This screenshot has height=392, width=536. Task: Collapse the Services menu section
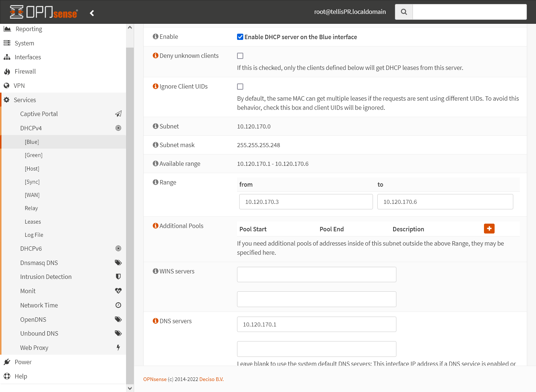pos(25,100)
